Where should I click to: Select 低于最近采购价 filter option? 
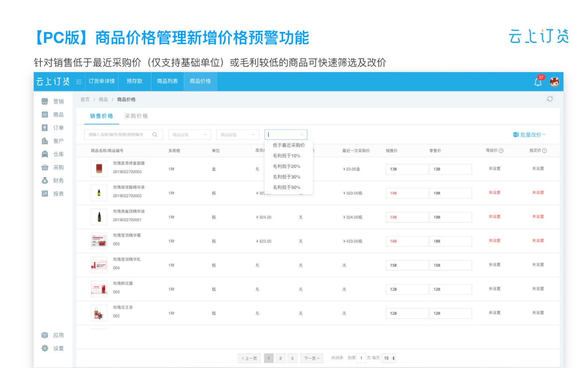(x=289, y=145)
